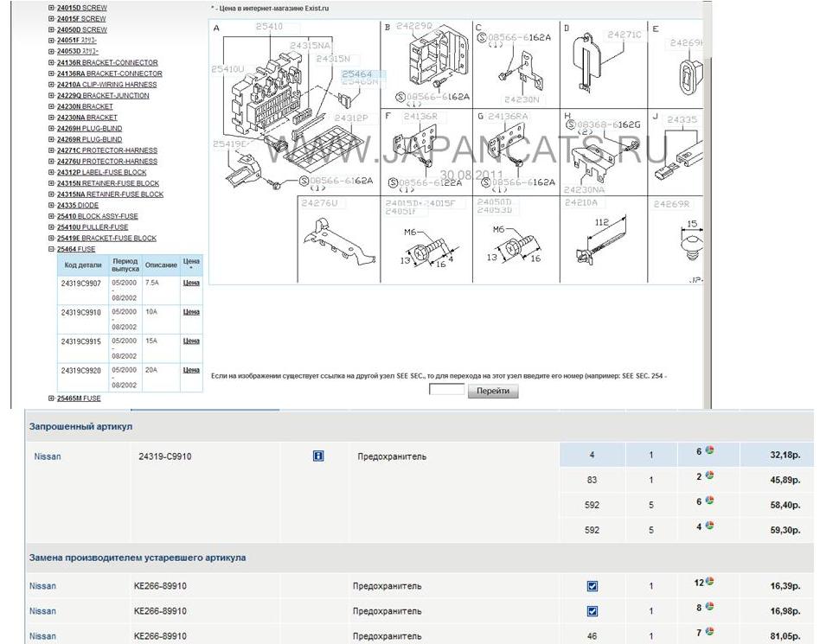Open the 25419E BRACKET-FUSE BLOCK link
The width and height of the screenshot is (820, 644).
click(106, 239)
